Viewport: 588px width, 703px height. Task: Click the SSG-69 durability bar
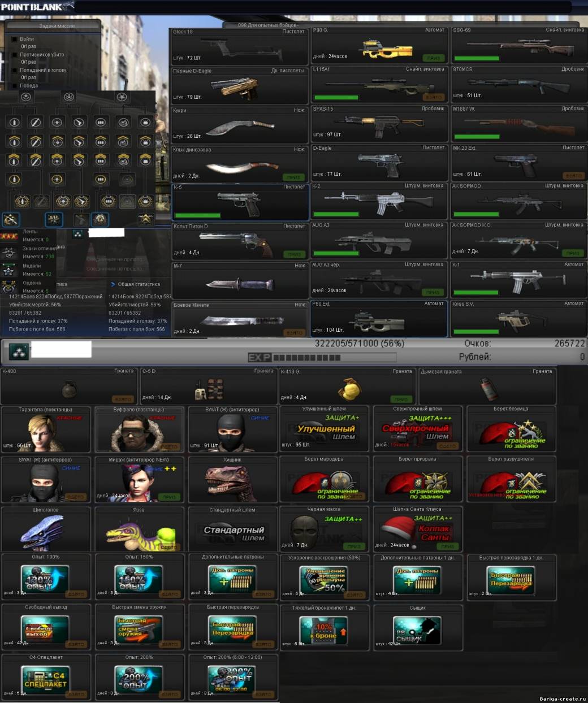[x=477, y=58]
